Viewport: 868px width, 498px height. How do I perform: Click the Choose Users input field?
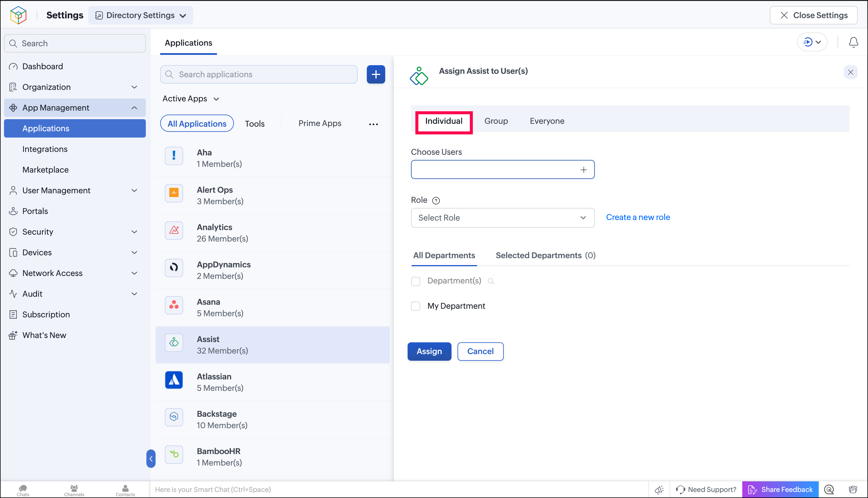click(x=502, y=169)
